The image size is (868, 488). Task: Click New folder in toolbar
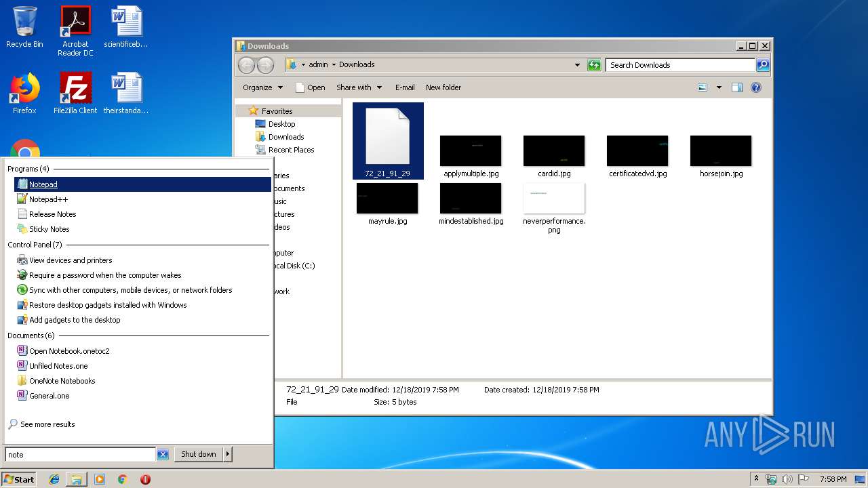coord(443,87)
